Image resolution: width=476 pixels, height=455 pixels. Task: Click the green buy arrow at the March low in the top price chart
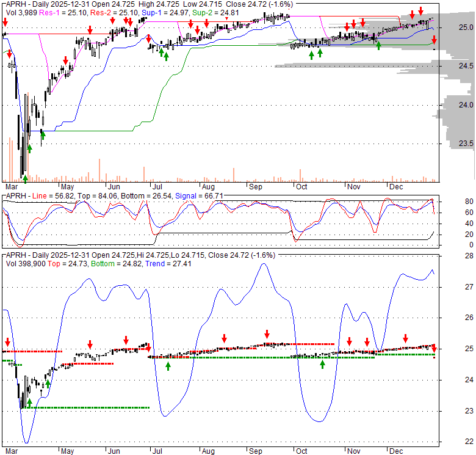click(x=25, y=178)
